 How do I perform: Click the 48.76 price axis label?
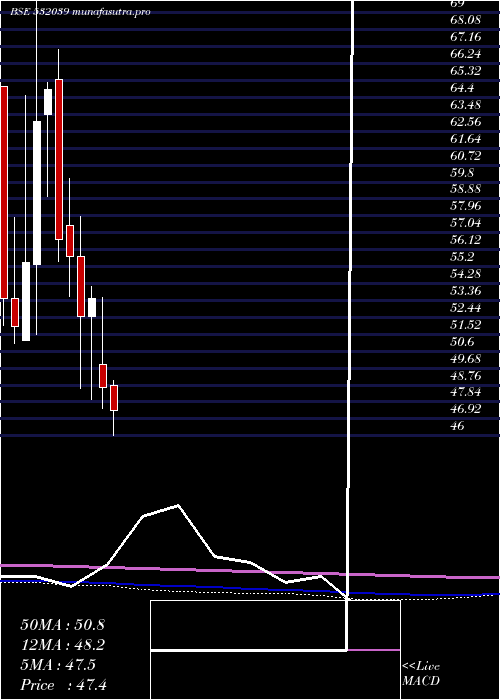[466, 376]
